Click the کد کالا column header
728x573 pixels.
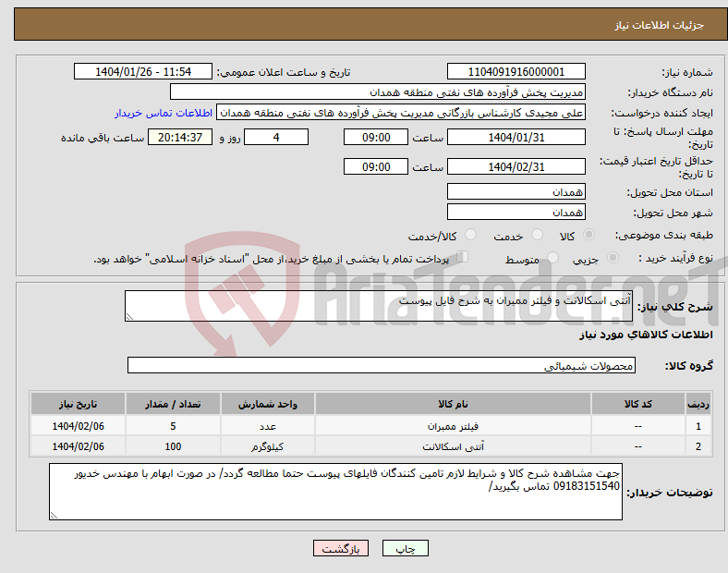pos(638,404)
